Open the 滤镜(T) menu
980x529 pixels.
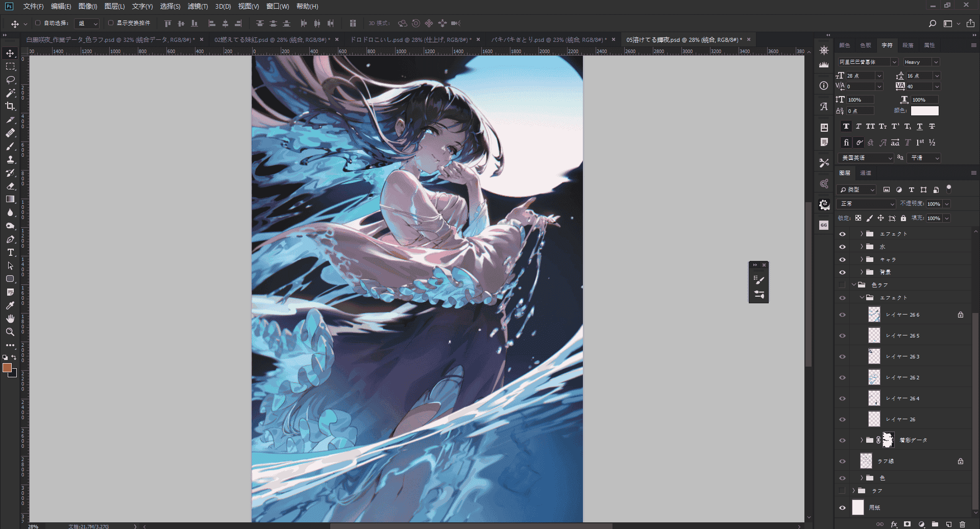coord(198,7)
